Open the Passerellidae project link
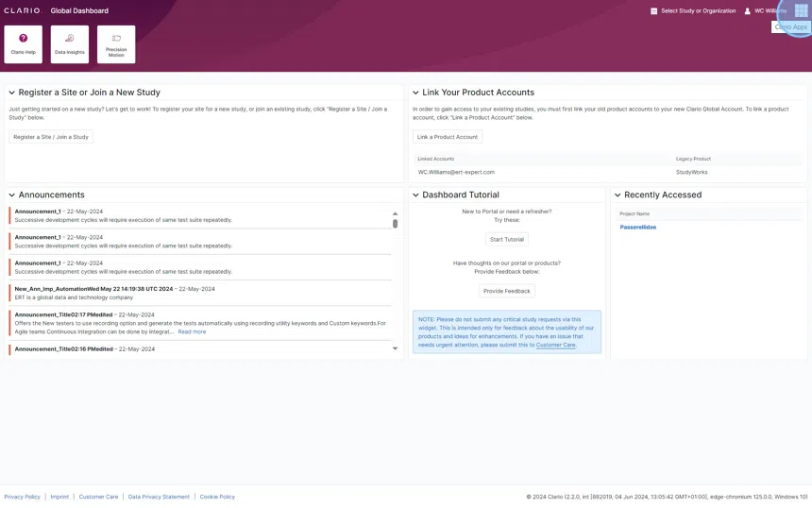 coord(638,228)
